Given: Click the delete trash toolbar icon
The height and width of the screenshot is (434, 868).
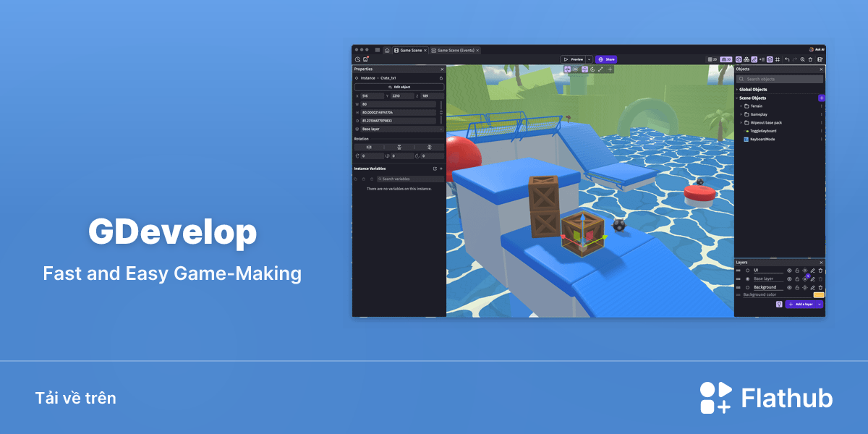Looking at the screenshot, I should click(810, 59).
